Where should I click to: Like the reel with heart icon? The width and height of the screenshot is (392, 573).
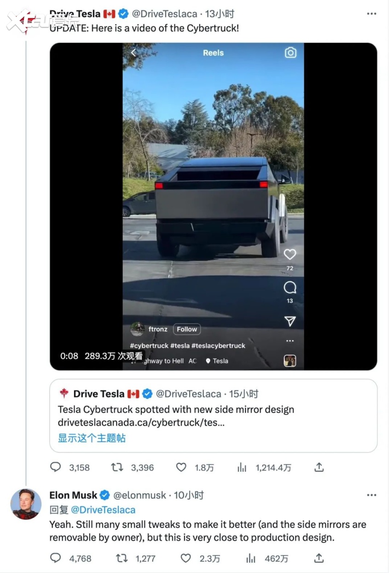point(290,254)
